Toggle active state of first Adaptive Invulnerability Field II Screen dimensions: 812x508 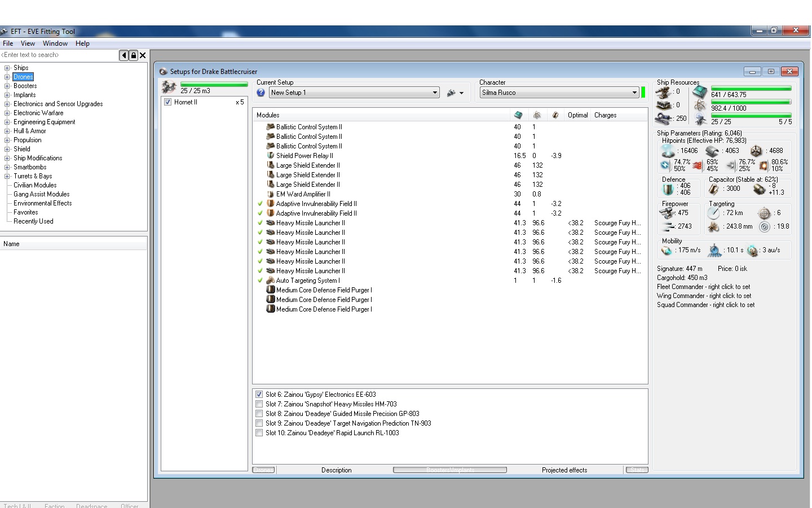tap(260, 204)
